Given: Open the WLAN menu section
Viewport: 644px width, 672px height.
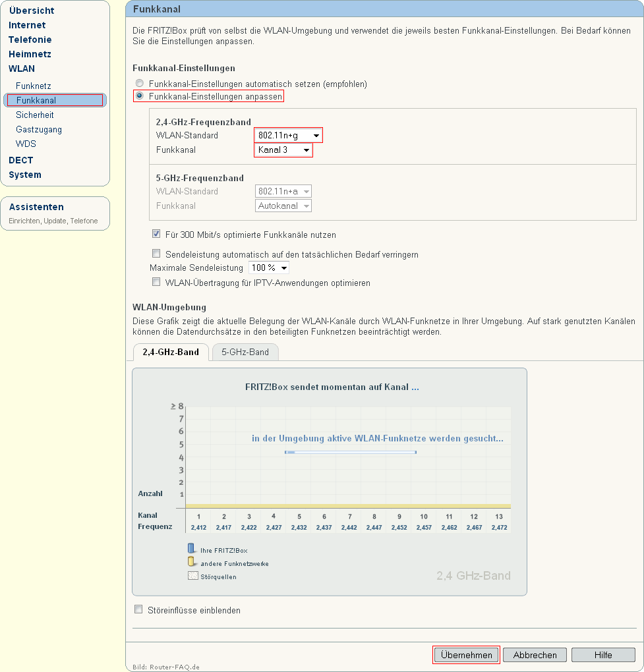Looking at the screenshot, I should [22, 69].
